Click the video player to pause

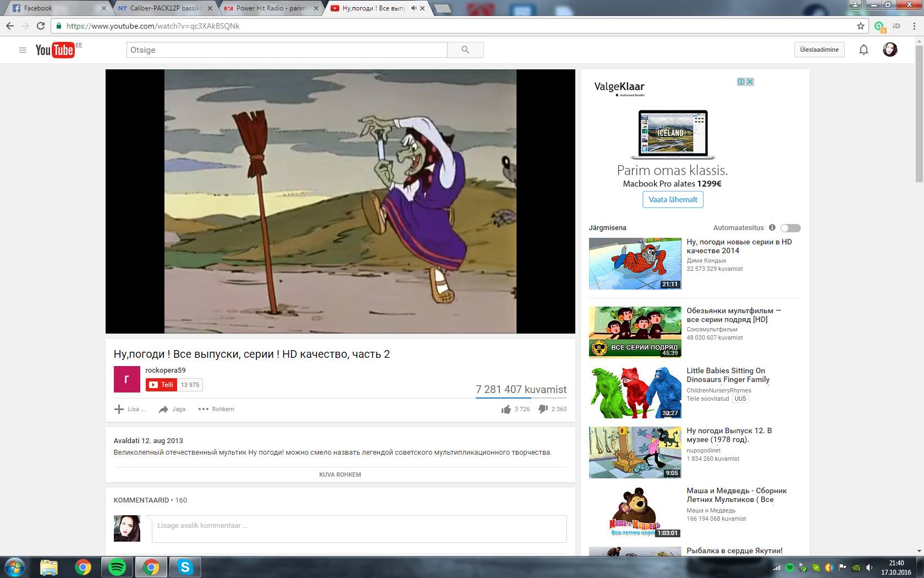[340, 201]
